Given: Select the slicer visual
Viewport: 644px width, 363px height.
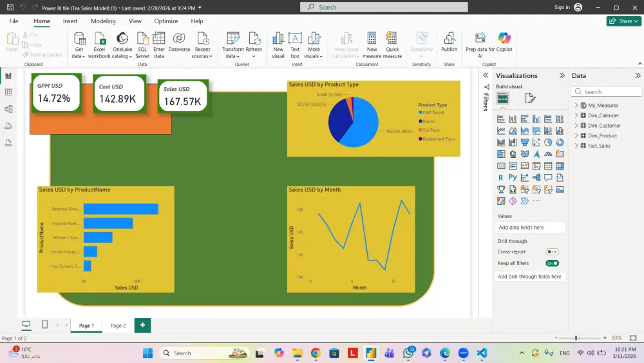Looking at the screenshot, I should [536, 166].
